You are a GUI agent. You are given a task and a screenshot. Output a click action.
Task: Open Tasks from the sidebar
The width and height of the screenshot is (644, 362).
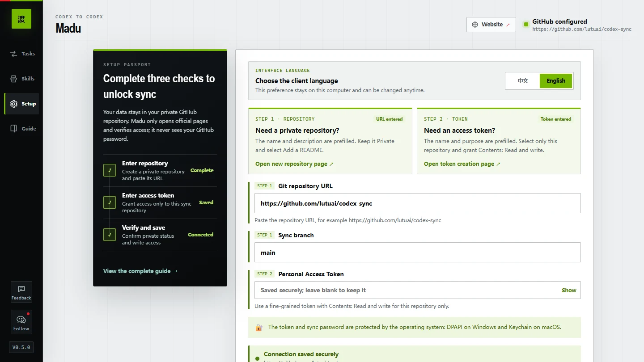[21, 54]
